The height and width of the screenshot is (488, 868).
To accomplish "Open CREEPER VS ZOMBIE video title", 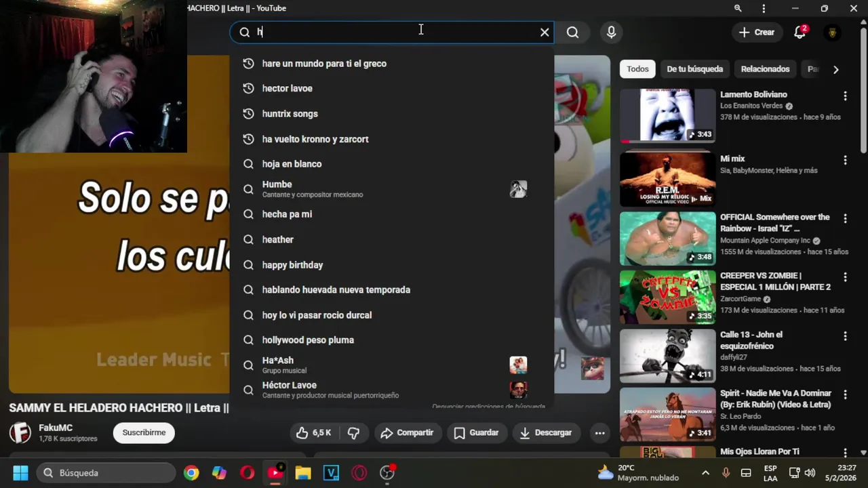I will point(775,281).
